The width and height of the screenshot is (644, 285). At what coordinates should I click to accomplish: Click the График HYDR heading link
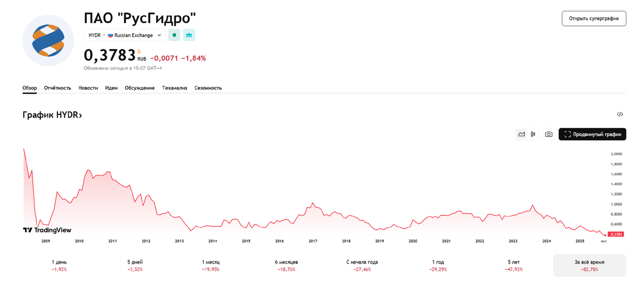click(x=52, y=115)
